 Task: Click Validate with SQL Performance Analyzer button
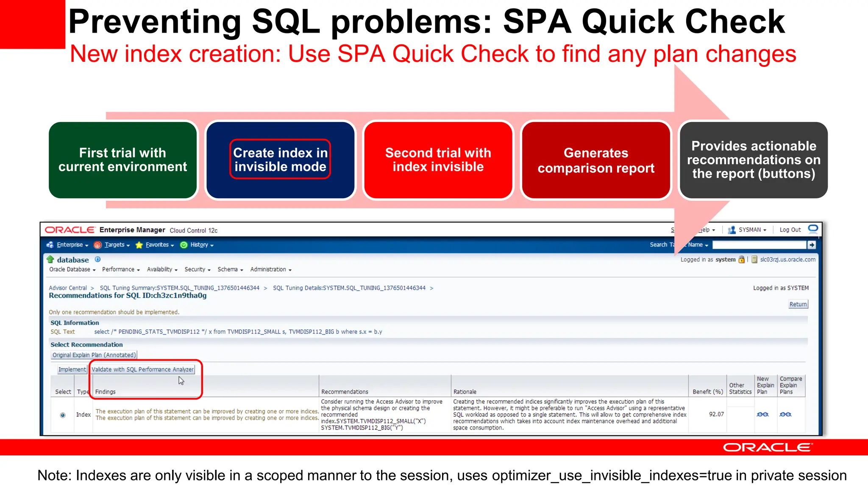coord(142,369)
